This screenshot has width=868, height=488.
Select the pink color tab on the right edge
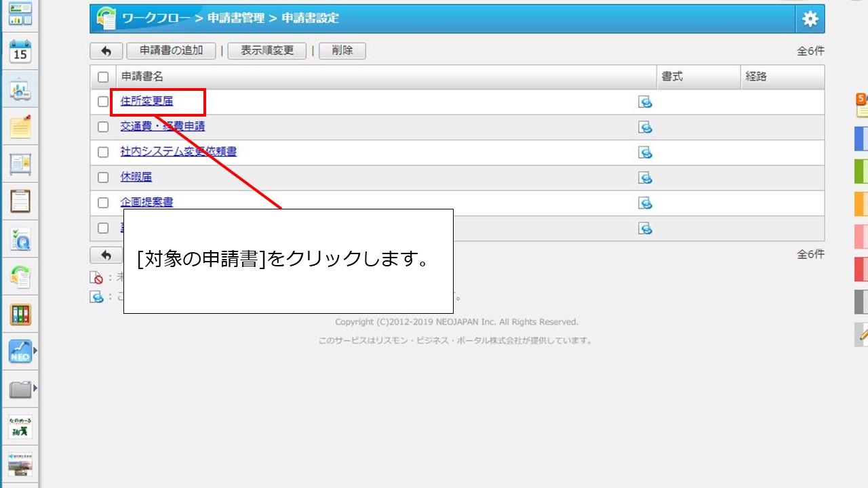tap(861, 237)
